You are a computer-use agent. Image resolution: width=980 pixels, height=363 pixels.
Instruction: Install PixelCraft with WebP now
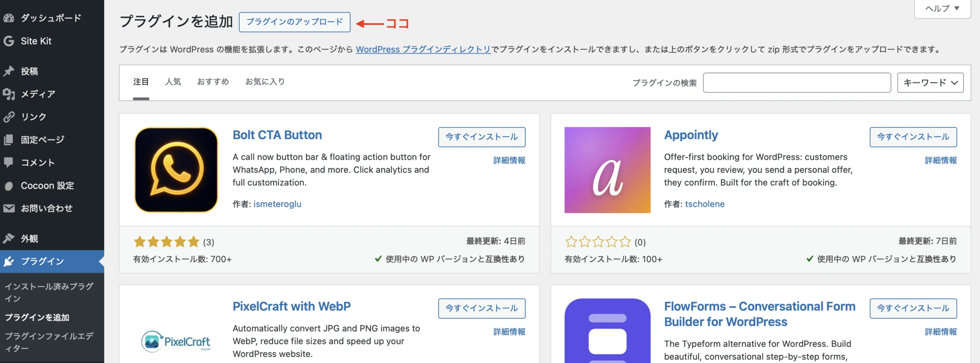pos(482,308)
